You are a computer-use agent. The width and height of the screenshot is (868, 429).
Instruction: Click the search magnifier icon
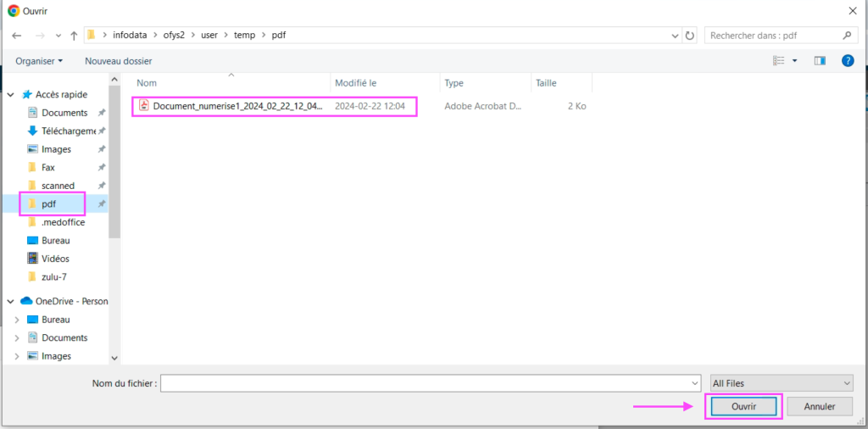847,36
